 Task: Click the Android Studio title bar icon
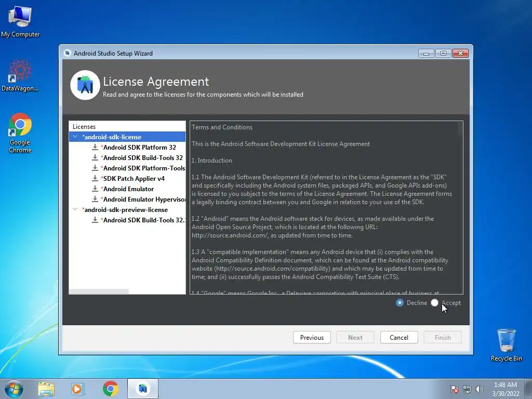pyautogui.click(x=68, y=53)
